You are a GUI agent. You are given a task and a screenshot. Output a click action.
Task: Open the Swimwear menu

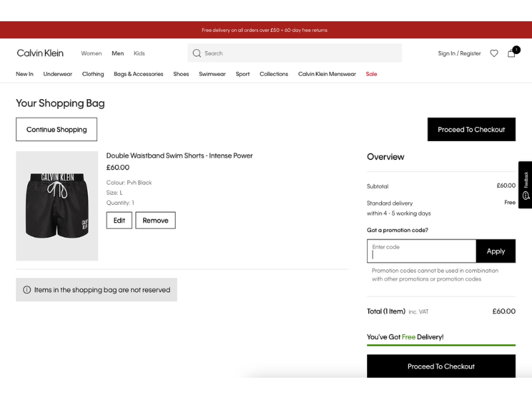pos(212,74)
